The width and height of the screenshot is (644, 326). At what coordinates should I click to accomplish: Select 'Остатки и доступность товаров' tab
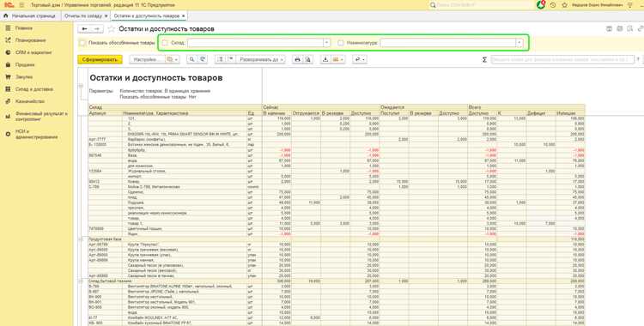[x=147, y=15]
